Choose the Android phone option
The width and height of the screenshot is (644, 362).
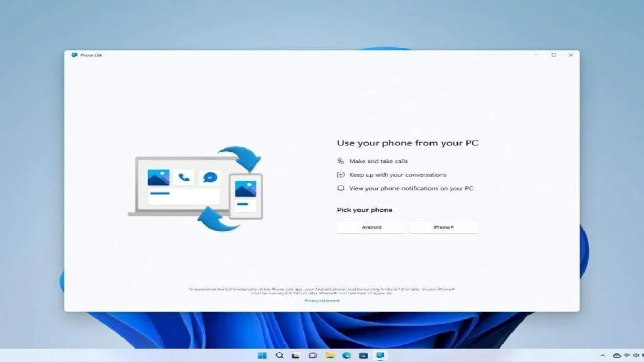tap(371, 227)
